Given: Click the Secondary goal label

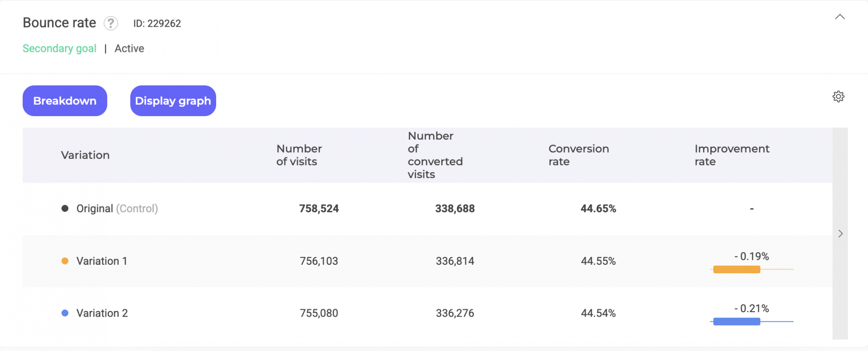Looking at the screenshot, I should 59,48.
